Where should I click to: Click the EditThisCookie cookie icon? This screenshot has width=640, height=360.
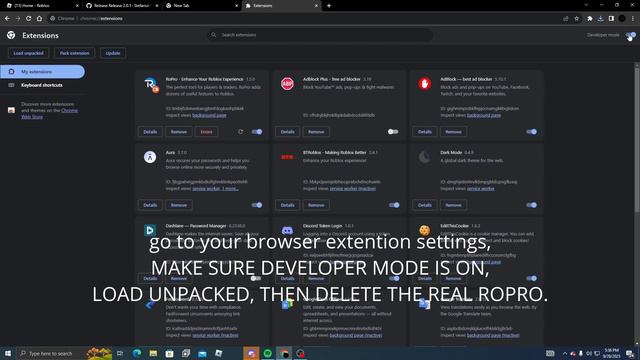(x=424, y=230)
